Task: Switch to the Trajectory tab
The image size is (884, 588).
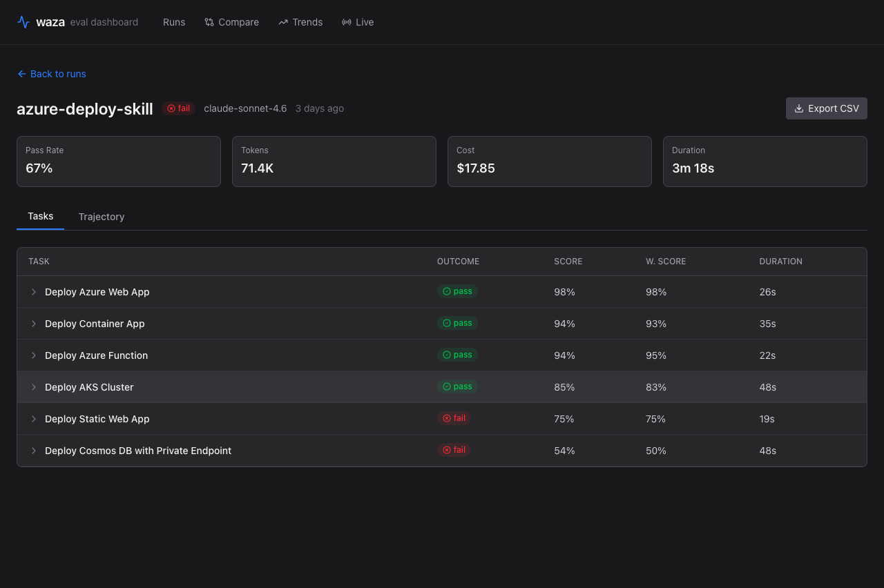Action: (102, 217)
